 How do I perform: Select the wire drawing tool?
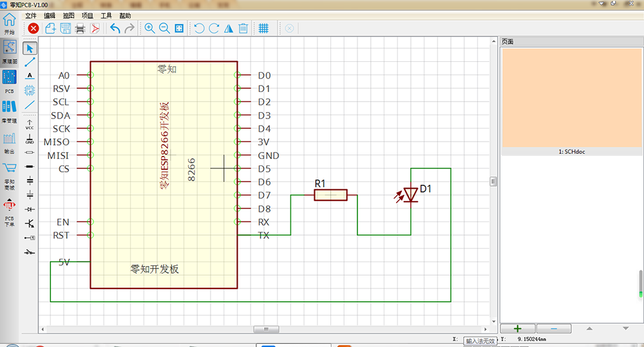pyautogui.click(x=30, y=62)
